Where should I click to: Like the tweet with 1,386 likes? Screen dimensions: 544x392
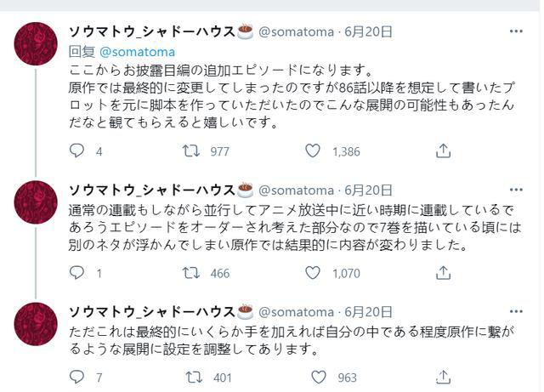(x=313, y=151)
